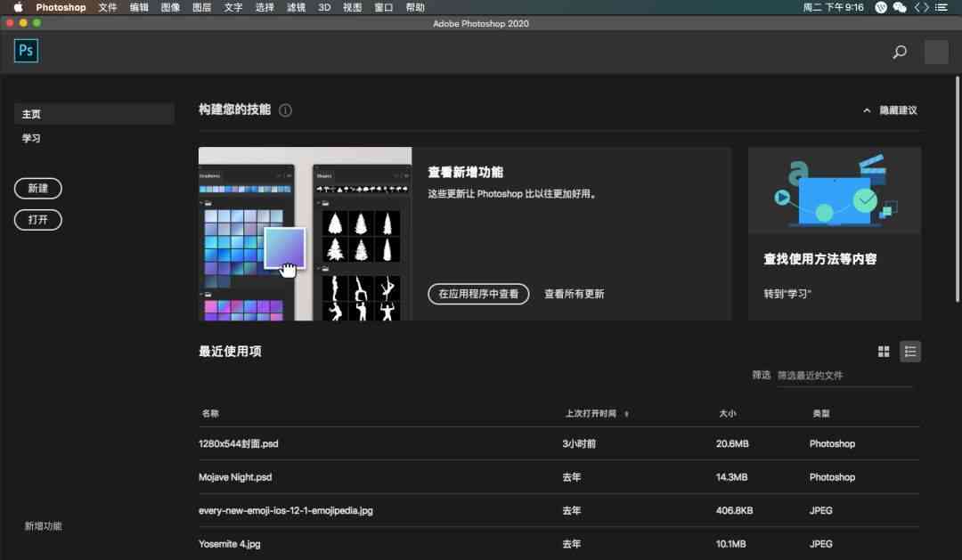Click the 查看新增功能 heading
Screen dimensions: 962x560
coord(465,173)
